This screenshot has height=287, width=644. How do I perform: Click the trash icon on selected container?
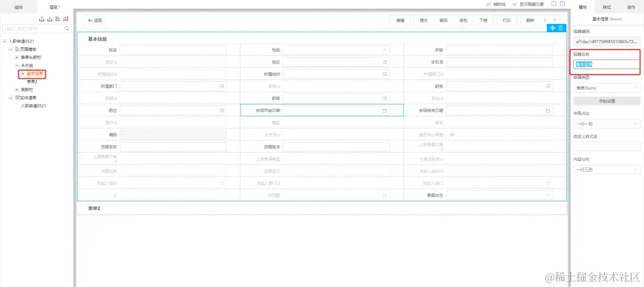(x=561, y=28)
